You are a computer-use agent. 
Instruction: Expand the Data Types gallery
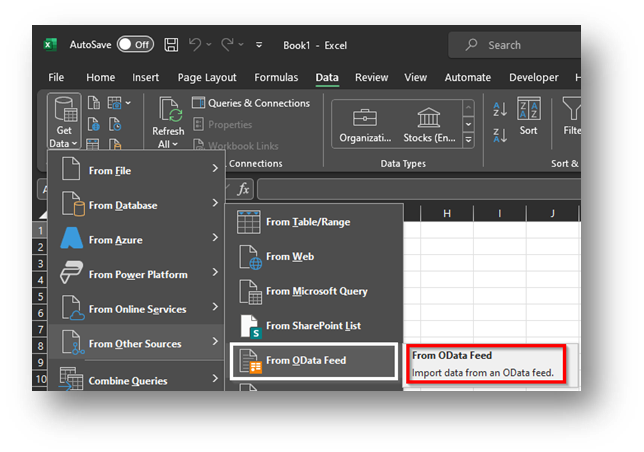pyautogui.click(x=468, y=140)
